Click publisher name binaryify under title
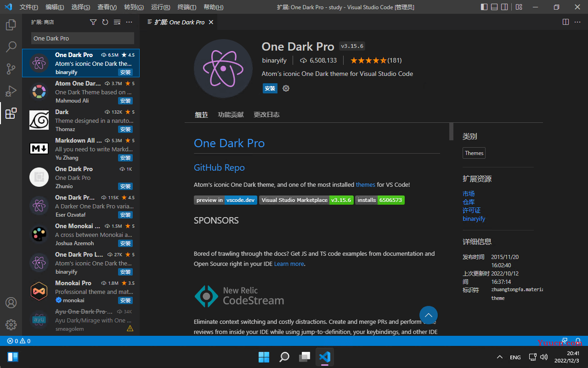Screen dimensions: 588x368 pyautogui.click(x=274, y=60)
